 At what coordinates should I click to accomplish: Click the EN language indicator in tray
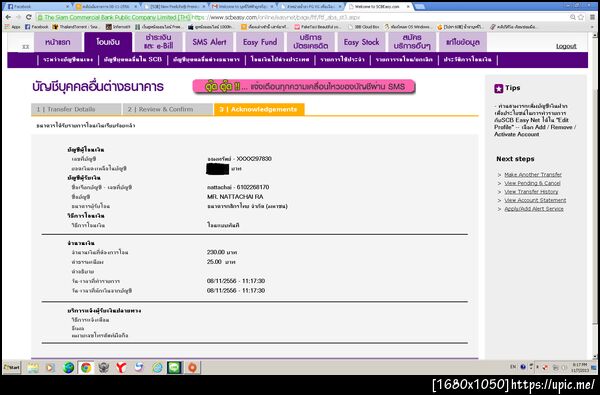click(513, 367)
